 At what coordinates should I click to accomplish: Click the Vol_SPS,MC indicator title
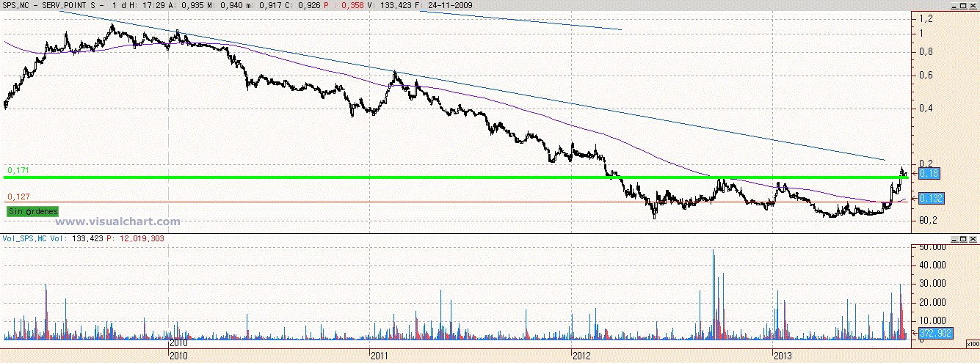coord(24,238)
